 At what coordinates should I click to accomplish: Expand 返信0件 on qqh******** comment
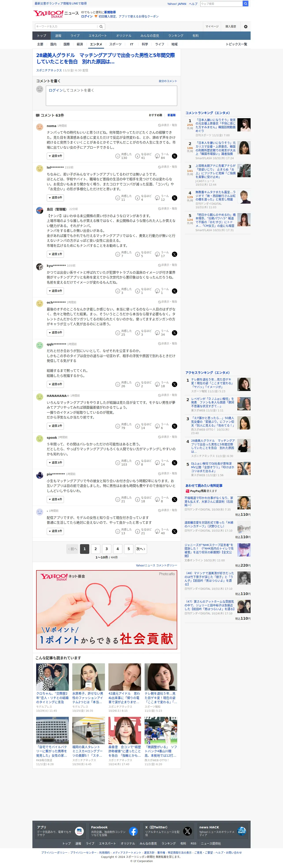(x=55, y=384)
